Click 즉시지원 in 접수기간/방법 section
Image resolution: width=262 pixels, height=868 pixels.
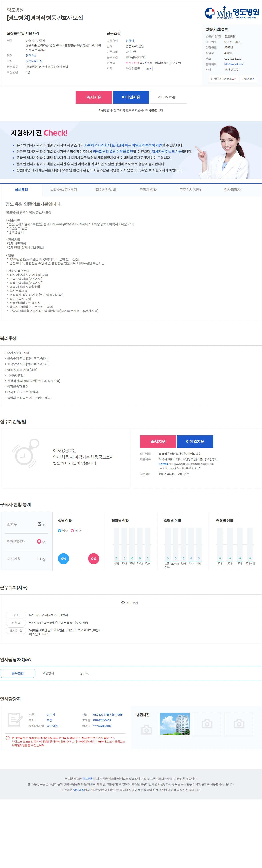click(158, 441)
